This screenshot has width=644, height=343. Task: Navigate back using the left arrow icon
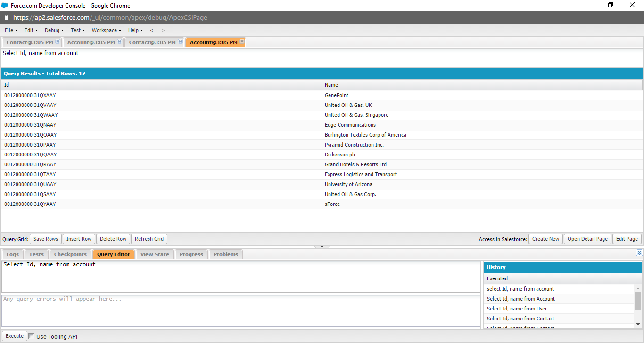[x=152, y=30]
